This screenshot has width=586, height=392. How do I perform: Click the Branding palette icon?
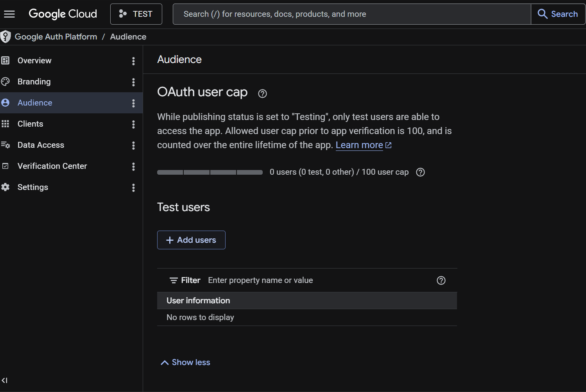5,82
